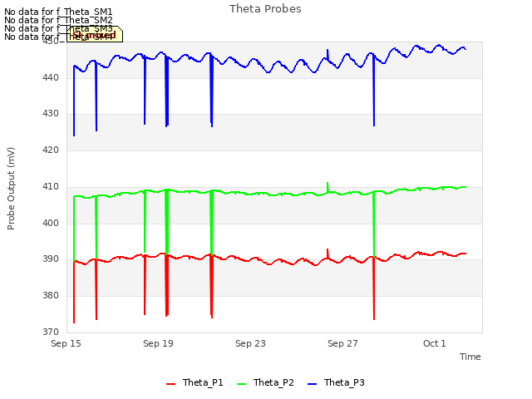Screen dimensions: 532x399
Task: Click the 'No data for f_Theta_SM2' message
Action: coord(58,20)
